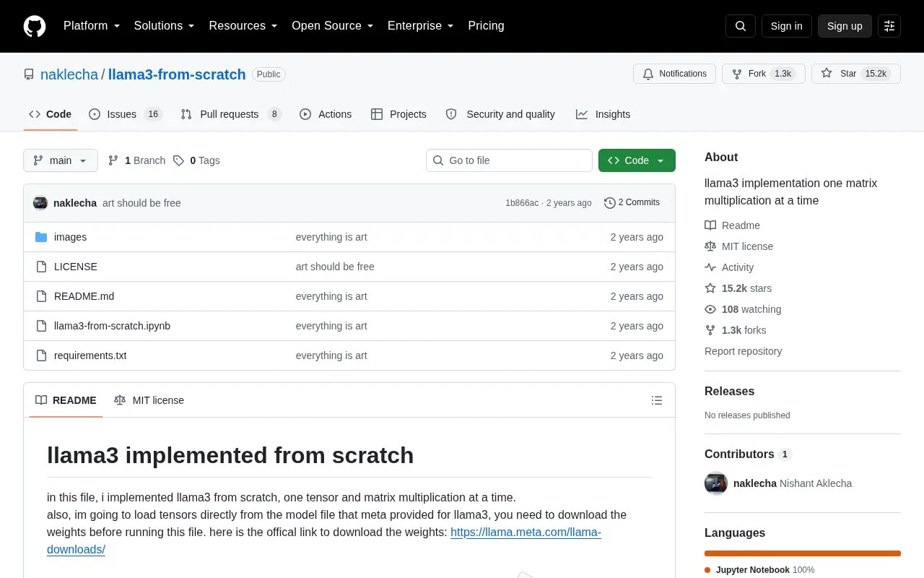Click Report repository link
Screen dimensions: 924x578
[743, 351]
